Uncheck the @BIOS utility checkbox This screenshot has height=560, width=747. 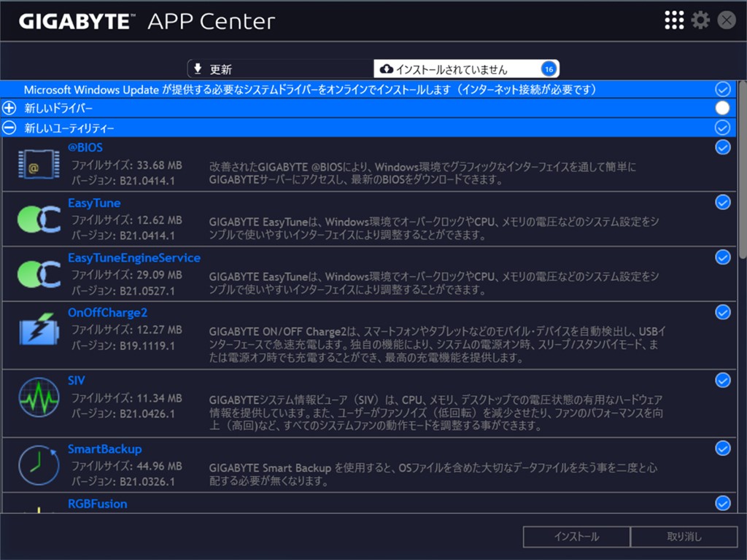tap(722, 147)
